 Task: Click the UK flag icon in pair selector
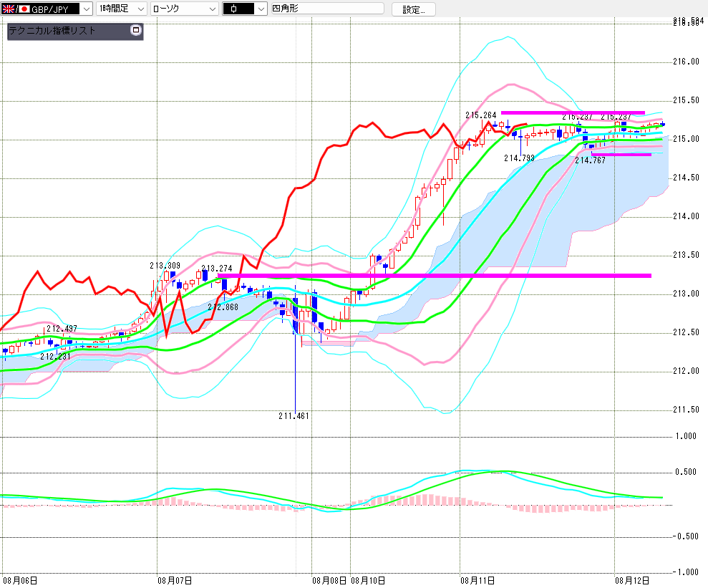pos(8,9)
